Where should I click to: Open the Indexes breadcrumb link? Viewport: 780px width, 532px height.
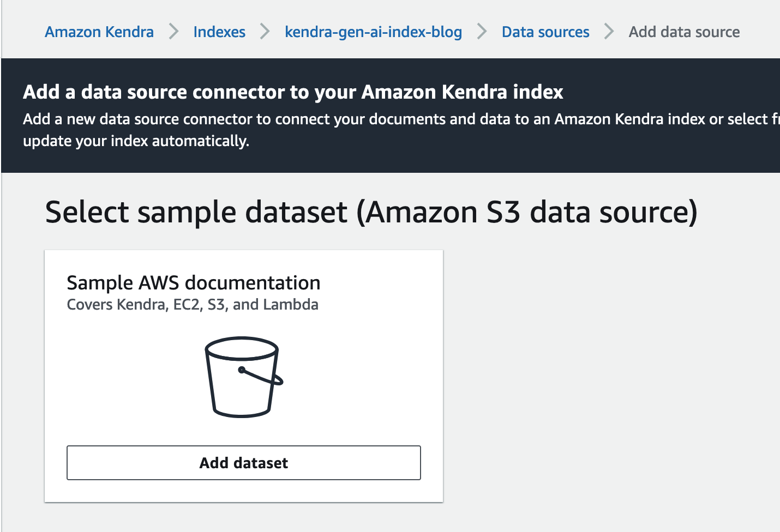219,32
